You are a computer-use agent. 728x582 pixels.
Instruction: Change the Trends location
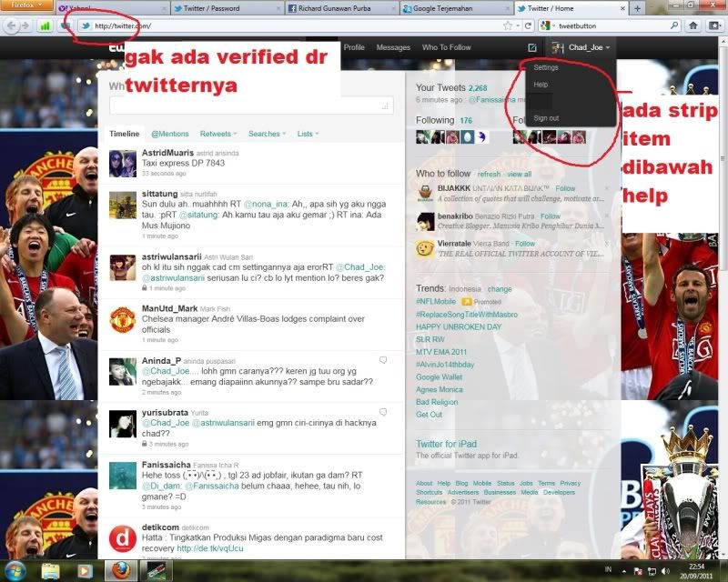(x=500, y=288)
